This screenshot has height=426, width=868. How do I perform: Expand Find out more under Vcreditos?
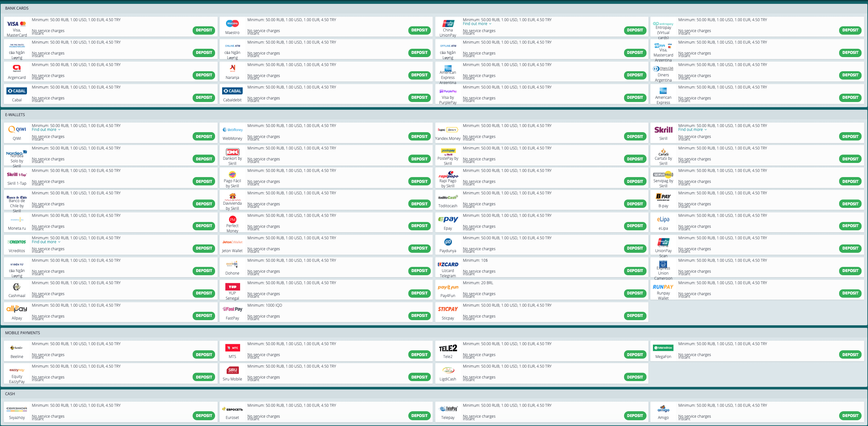coord(46,242)
